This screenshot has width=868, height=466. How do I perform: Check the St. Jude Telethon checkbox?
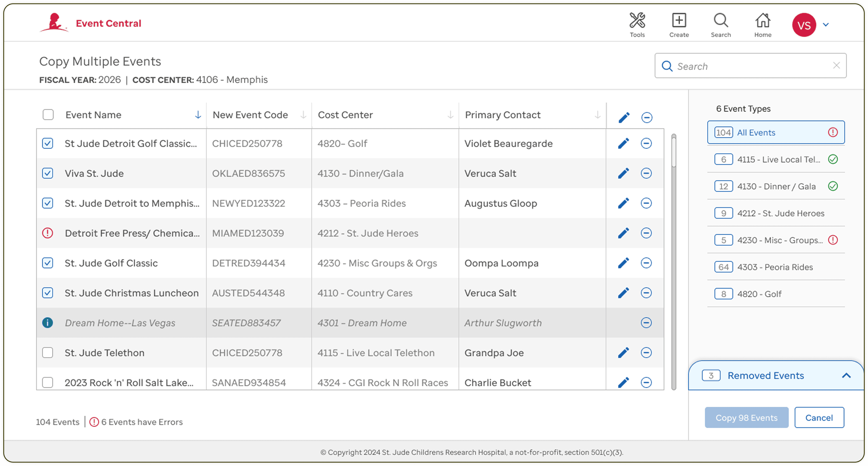click(47, 353)
